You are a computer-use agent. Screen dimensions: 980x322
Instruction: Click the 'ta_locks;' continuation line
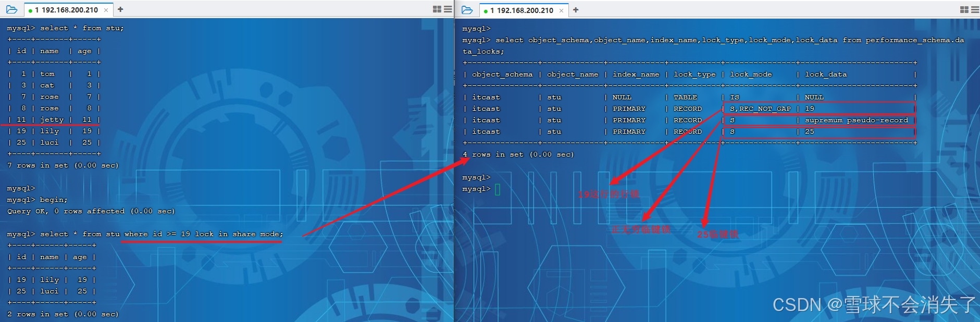483,51
